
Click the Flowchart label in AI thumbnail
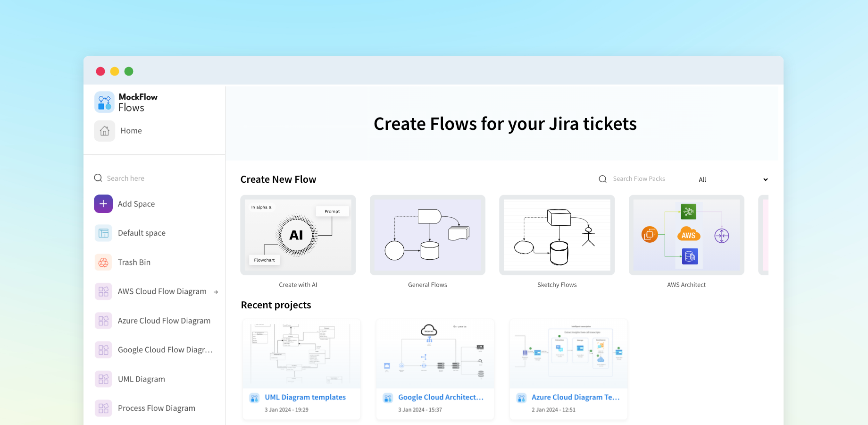click(264, 260)
